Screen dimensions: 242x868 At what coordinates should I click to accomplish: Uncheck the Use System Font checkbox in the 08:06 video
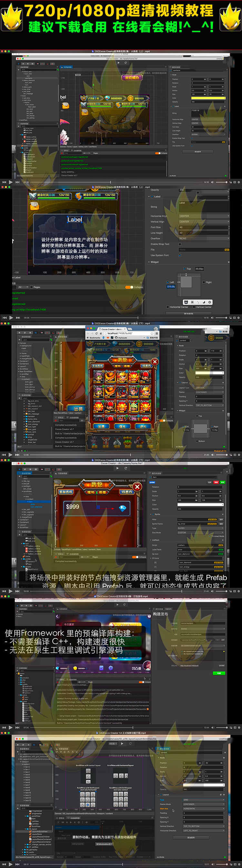(180, 256)
